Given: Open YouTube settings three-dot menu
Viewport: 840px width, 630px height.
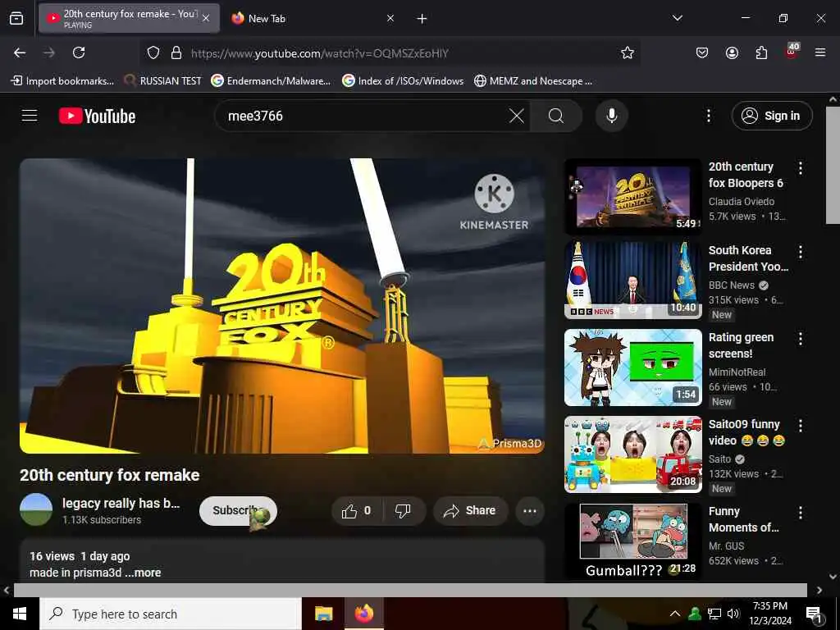Looking at the screenshot, I should (x=708, y=116).
